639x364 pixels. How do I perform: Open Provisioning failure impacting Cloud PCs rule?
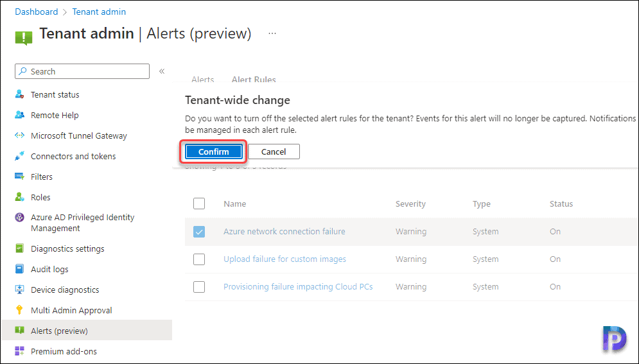pyautogui.click(x=298, y=286)
